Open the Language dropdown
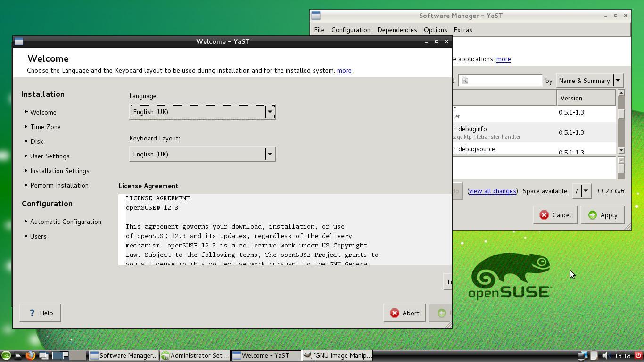 click(x=203, y=112)
